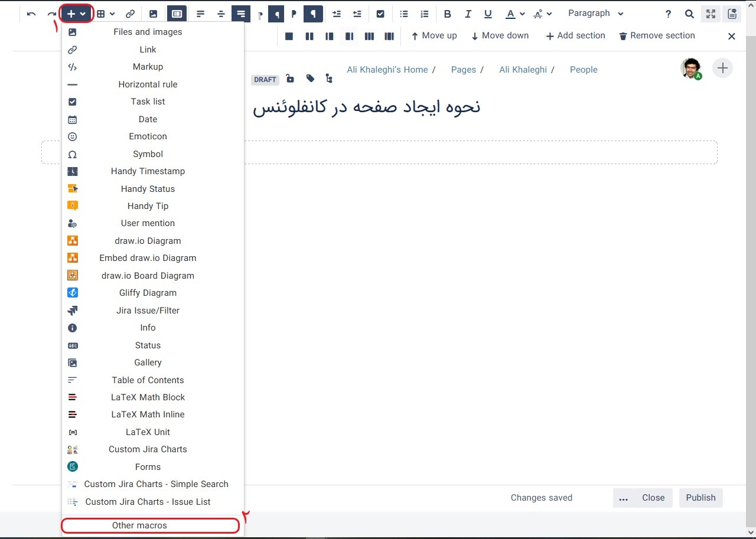The width and height of the screenshot is (756, 539).
Task: Open the table insert dropdown
Action: click(x=106, y=14)
